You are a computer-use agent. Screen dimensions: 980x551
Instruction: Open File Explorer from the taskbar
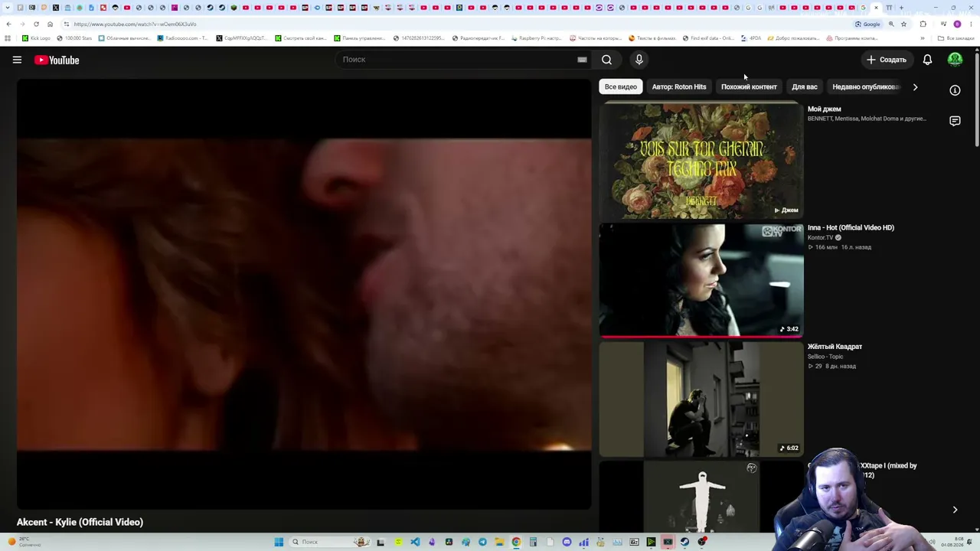(499, 542)
